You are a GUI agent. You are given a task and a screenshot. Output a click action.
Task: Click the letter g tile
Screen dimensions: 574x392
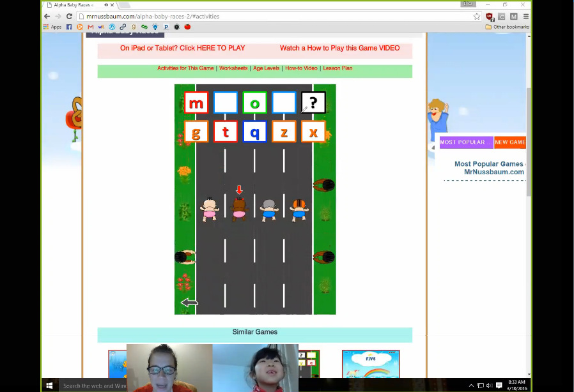click(x=196, y=132)
